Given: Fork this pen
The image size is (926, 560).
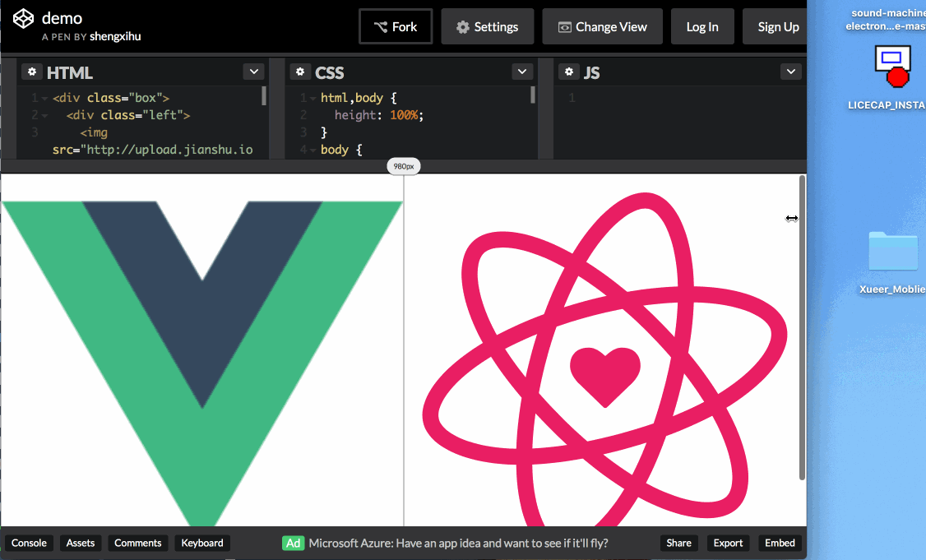Looking at the screenshot, I should 396,26.
